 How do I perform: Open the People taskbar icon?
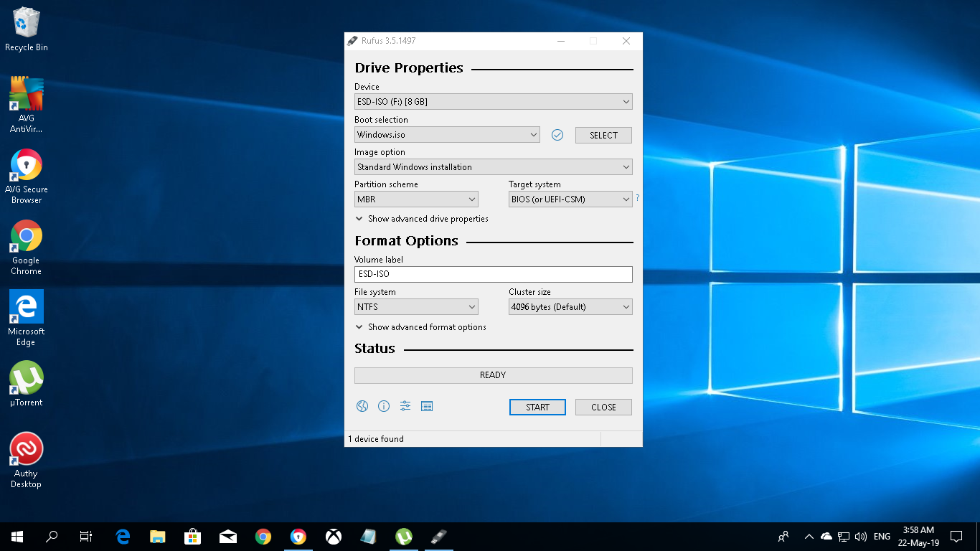783,536
